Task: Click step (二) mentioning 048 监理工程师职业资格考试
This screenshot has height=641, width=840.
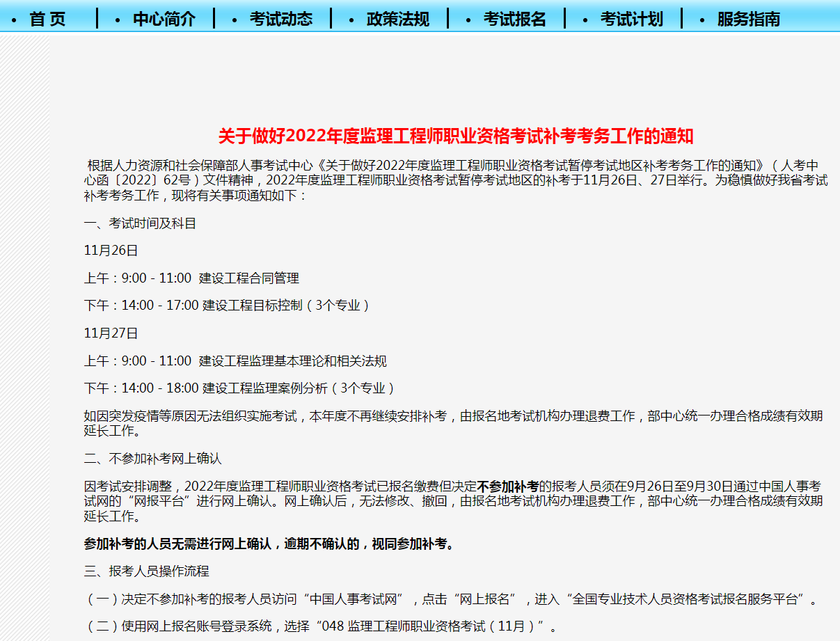Action: (322, 626)
